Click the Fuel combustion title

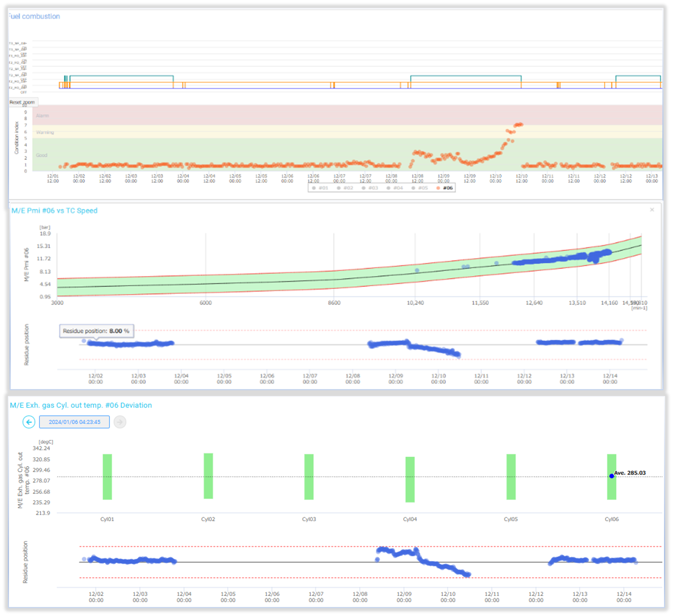pyautogui.click(x=34, y=16)
